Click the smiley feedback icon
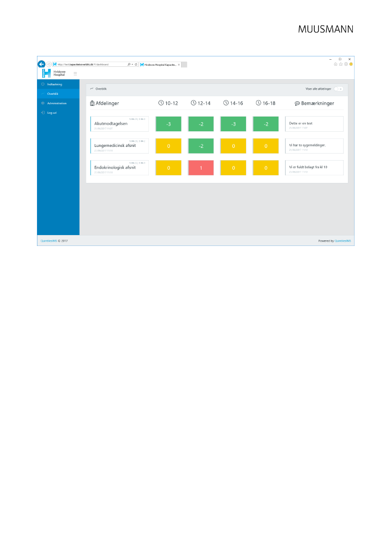392x554 pixels. pyautogui.click(x=351, y=64)
